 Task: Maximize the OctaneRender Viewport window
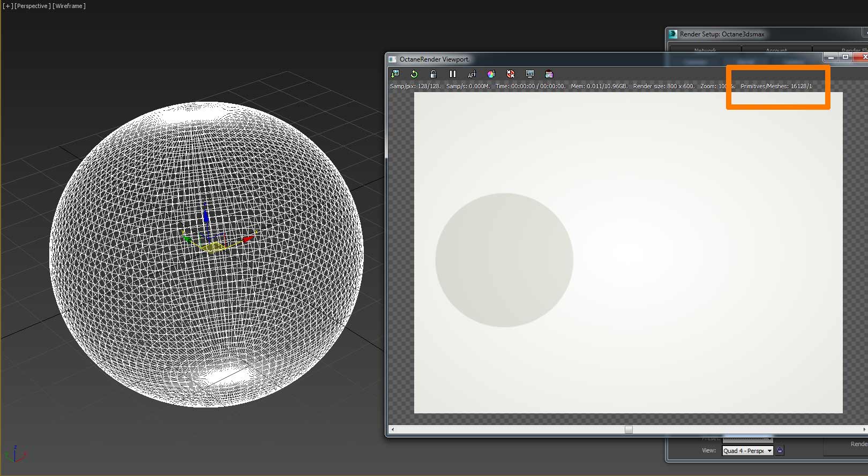point(845,57)
